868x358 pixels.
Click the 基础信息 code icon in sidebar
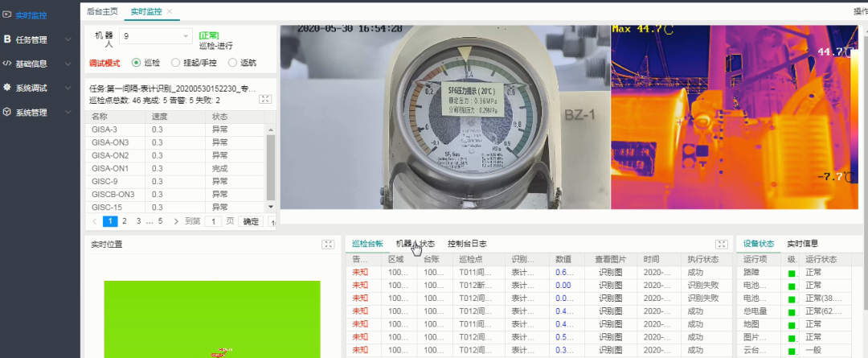pyautogui.click(x=8, y=64)
